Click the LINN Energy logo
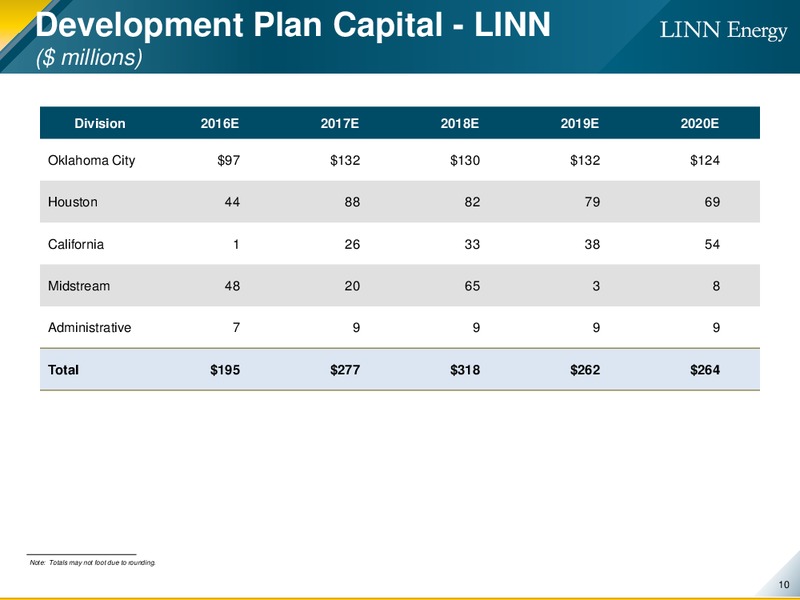The width and height of the screenshot is (800, 600). [723, 30]
